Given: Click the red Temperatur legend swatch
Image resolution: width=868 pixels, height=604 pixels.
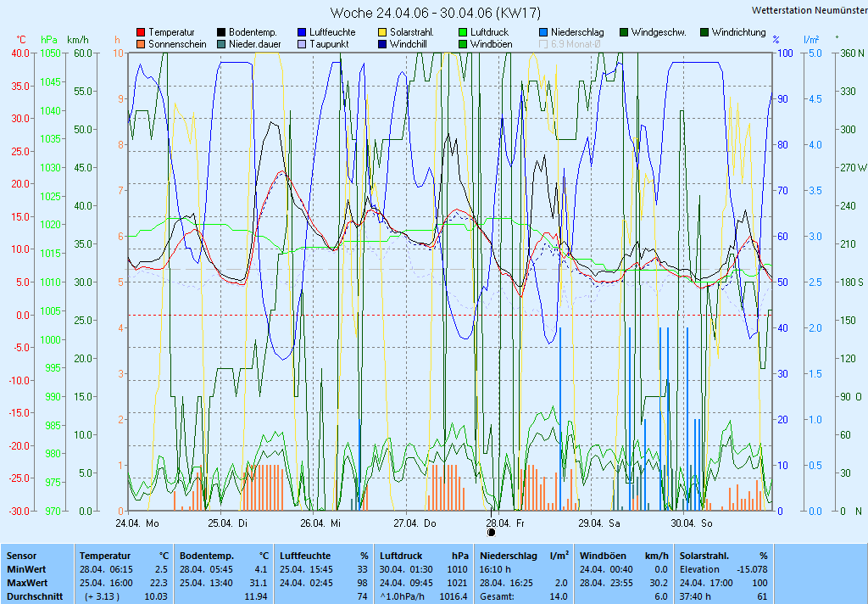Looking at the screenshot, I should pos(141,32).
